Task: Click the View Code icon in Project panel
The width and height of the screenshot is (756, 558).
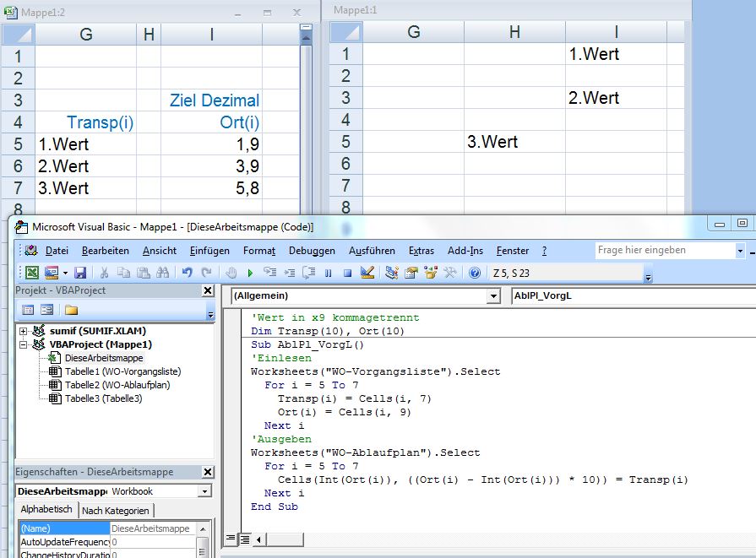Action: (x=27, y=310)
